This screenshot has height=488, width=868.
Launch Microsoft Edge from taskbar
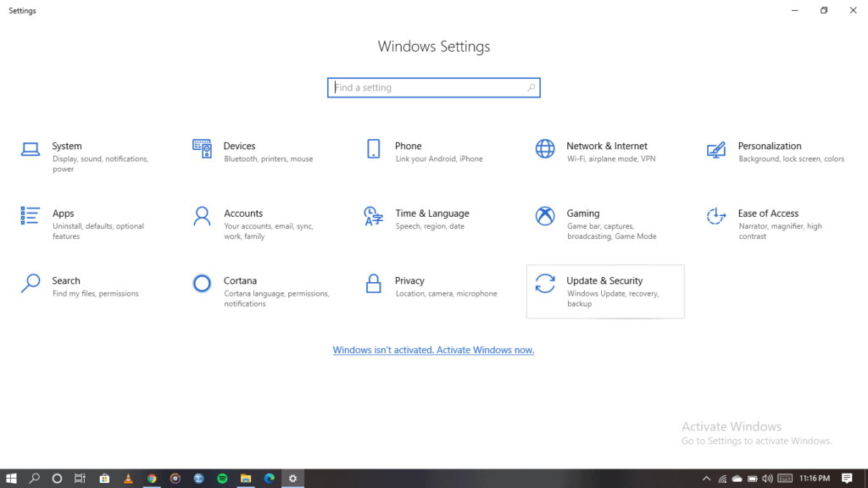click(x=270, y=479)
